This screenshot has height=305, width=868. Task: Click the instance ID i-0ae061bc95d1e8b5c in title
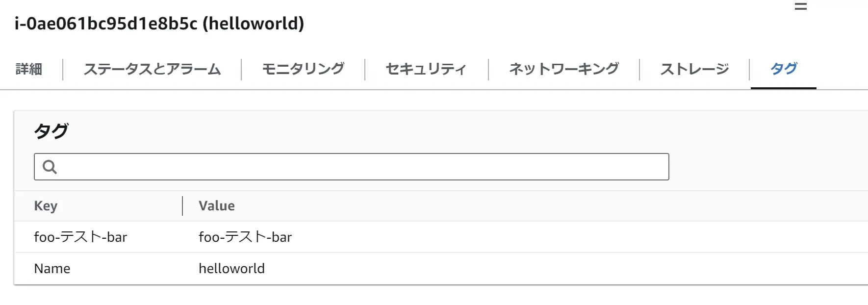(x=106, y=24)
